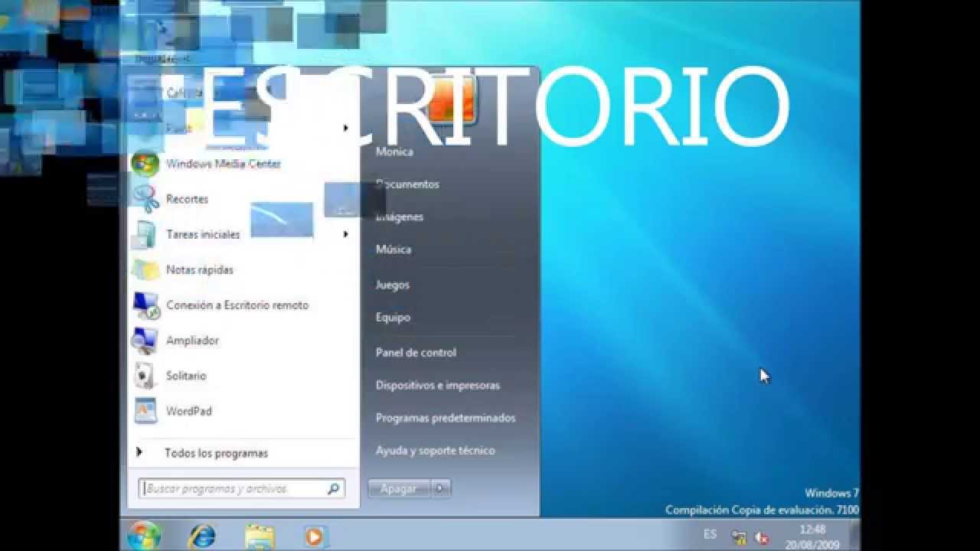Open the Solitario card game icon

click(145, 376)
